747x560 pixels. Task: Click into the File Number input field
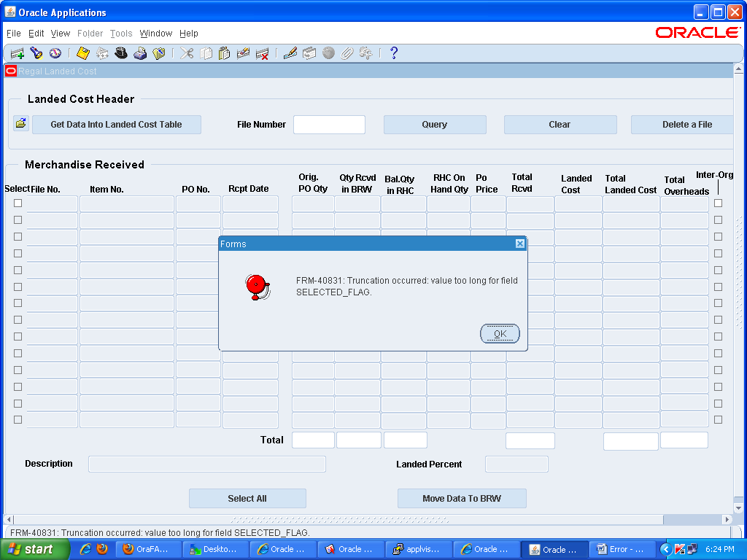point(329,125)
